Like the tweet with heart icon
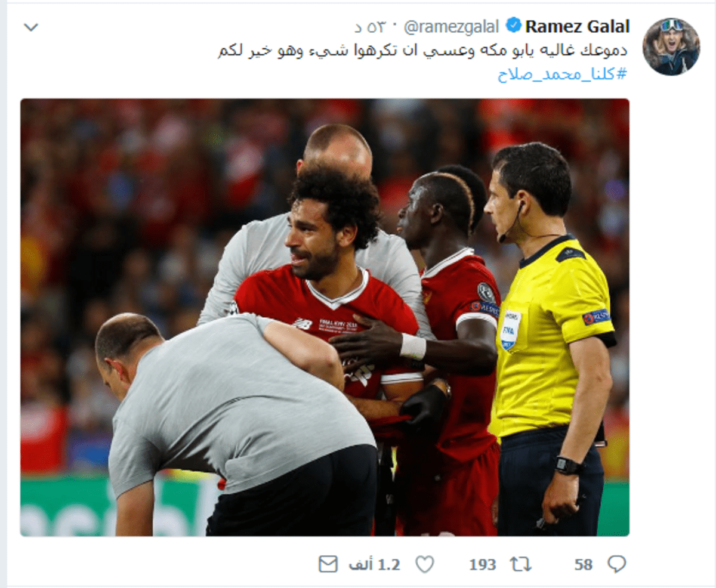Image resolution: width=716 pixels, height=588 pixels. click(x=424, y=564)
